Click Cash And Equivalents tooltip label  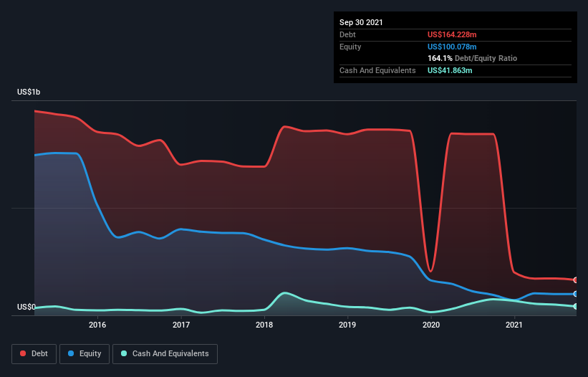coord(377,70)
